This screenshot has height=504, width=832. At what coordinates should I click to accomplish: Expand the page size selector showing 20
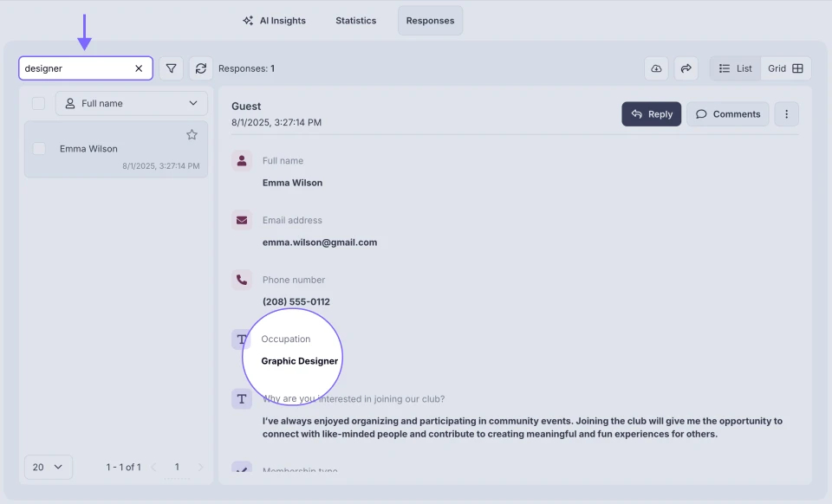coord(48,467)
